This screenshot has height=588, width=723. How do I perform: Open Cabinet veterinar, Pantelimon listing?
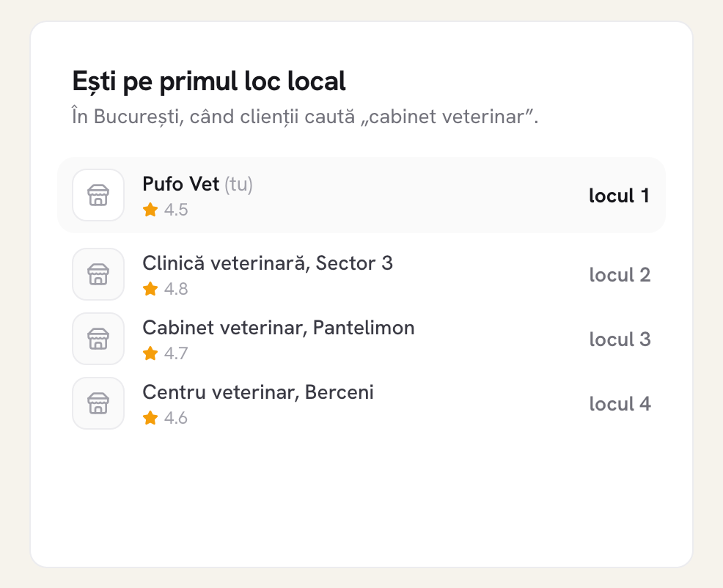pos(279,328)
